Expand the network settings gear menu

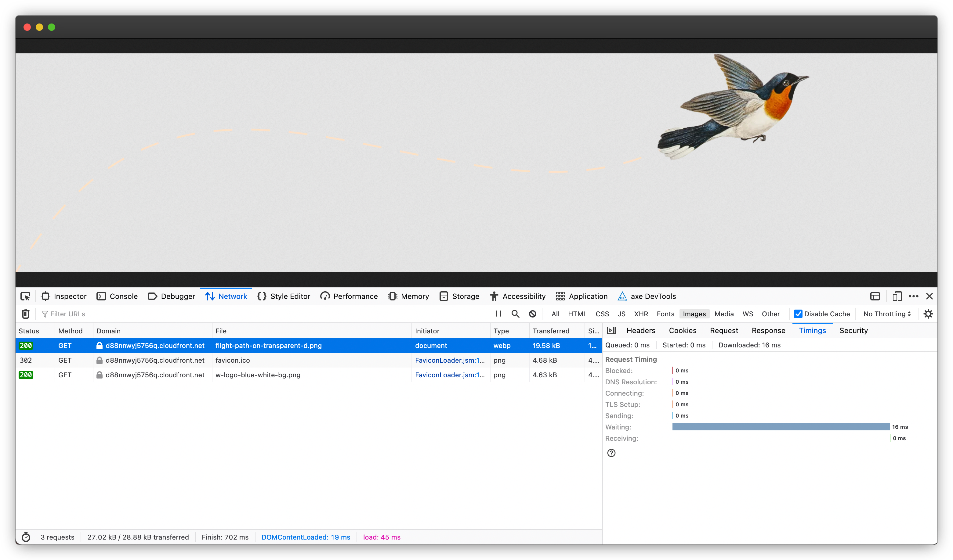click(928, 313)
